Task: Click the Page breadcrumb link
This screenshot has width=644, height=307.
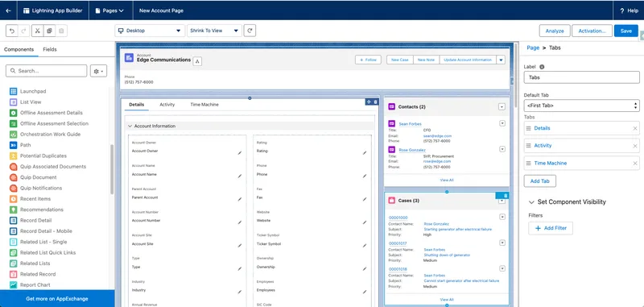Action: coord(533,48)
